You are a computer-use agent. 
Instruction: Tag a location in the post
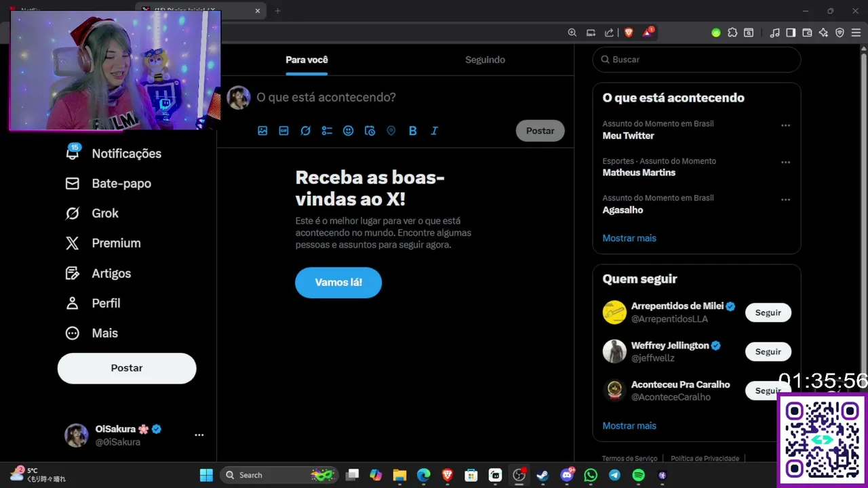[x=391, y=131]
